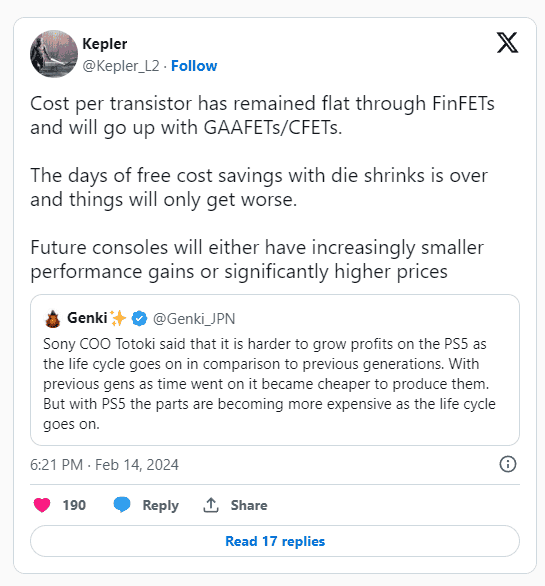
Task: Click Kepler's profile avatar
Action: (x=54, y=54)
